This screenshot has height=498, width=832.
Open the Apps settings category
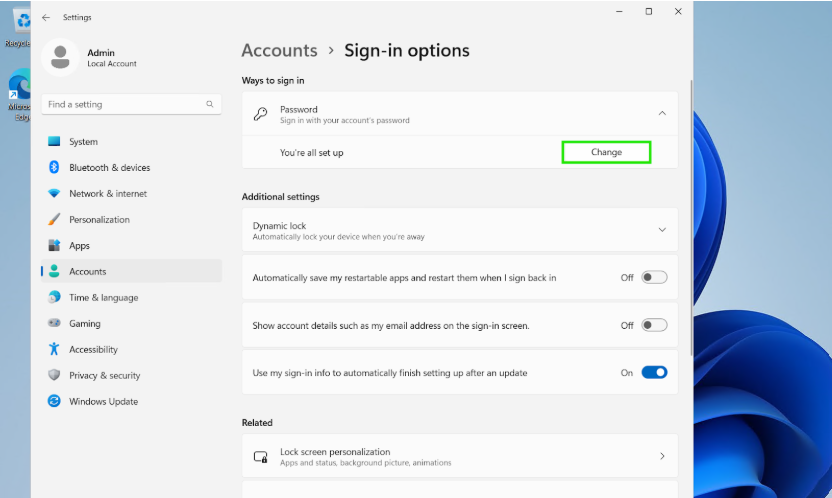coord(79,246)
